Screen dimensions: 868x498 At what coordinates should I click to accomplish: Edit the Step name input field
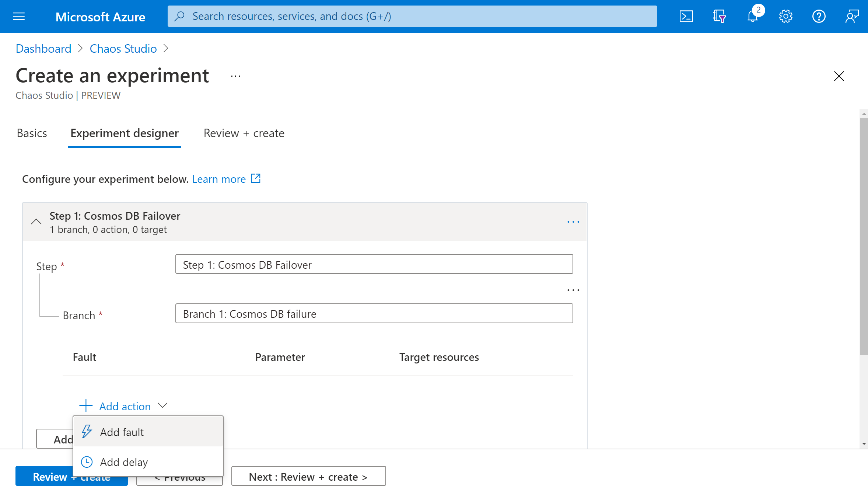click(374, 264)
